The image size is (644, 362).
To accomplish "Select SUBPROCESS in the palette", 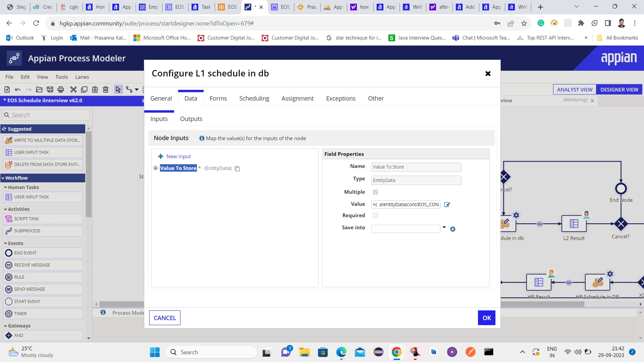I will [x=43, y=231].
